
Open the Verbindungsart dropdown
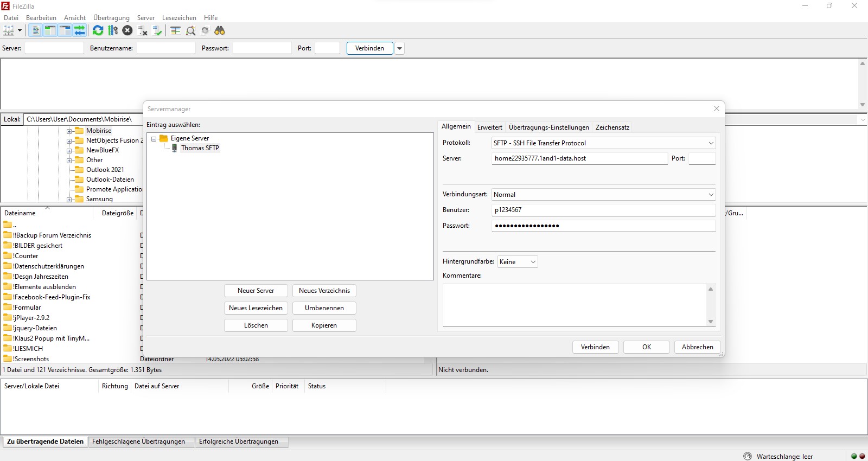603,195
